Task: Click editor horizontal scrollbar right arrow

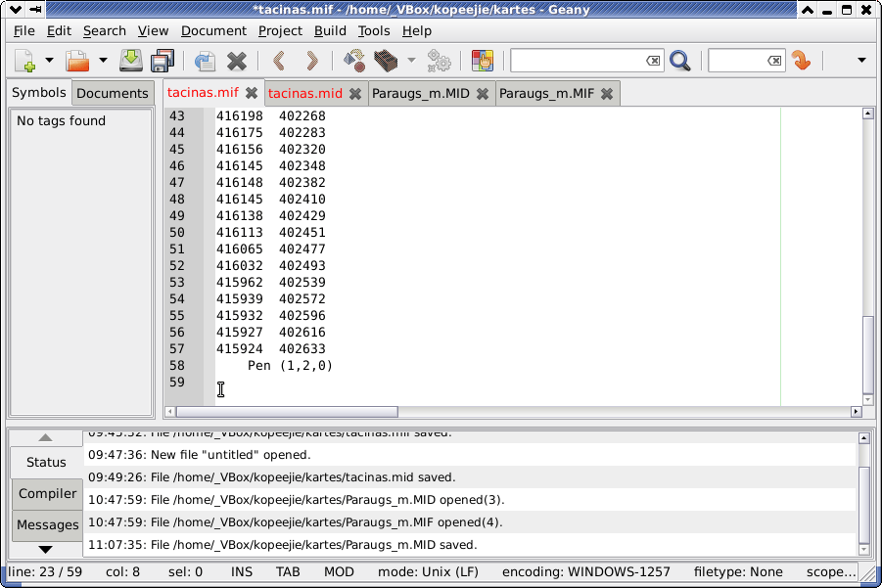Action: 857,412
